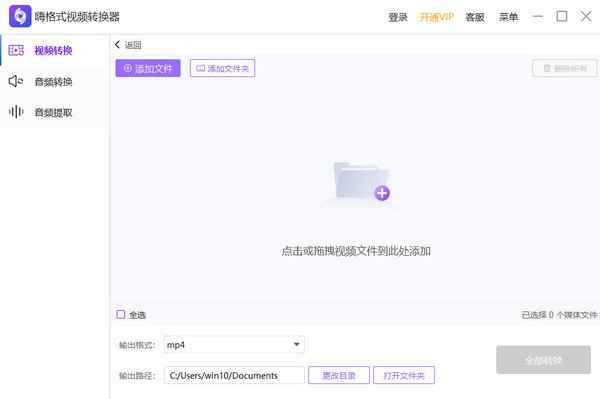Image resolution: width=600 pixels, height=399 pixels.
Task: Click the output path input field
Action: [234, 375]
